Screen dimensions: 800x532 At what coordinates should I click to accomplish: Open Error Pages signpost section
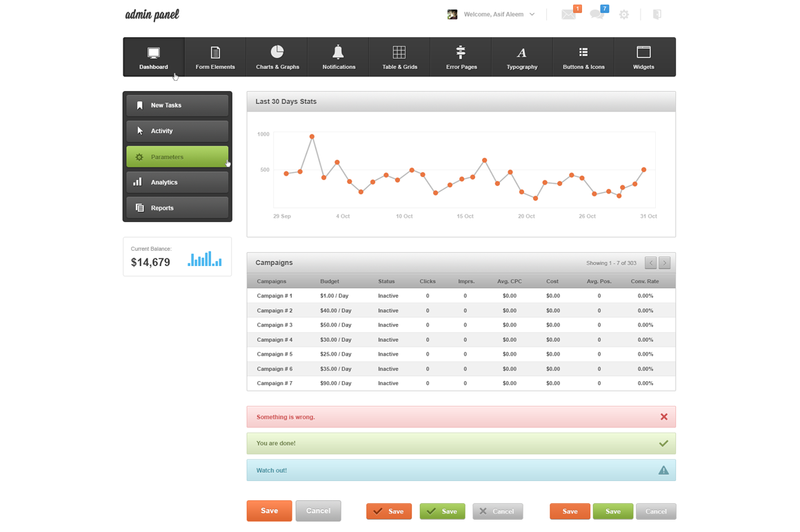pyautogui.click(x=461, y=57)
